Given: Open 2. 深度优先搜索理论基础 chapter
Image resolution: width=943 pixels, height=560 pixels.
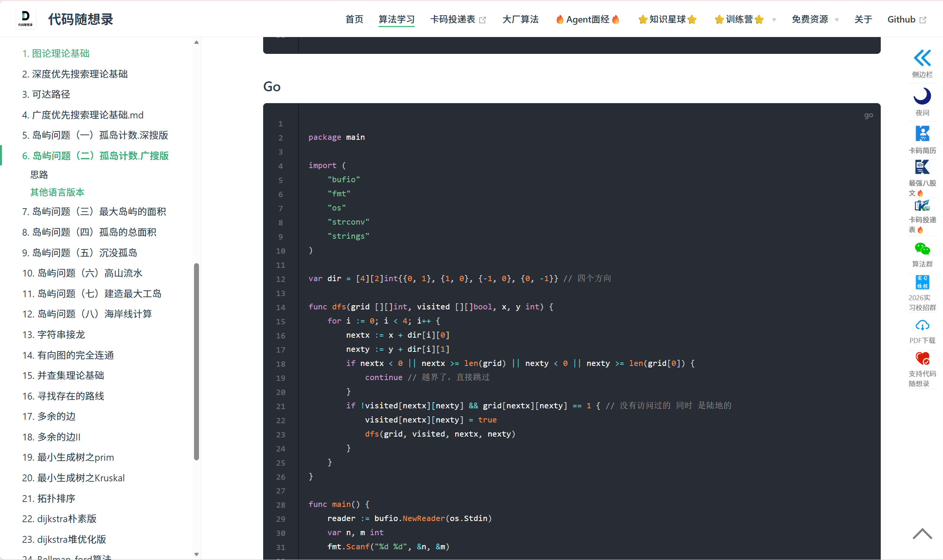Looking at the screenshot, I should point(75,74).
